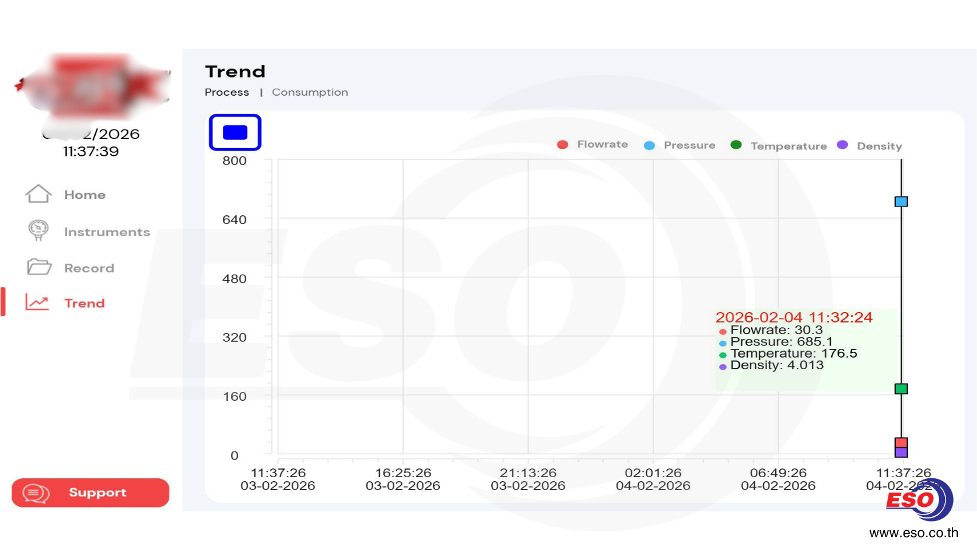The image size is (977, 560).
Task: Click the Home house icon
Action: point(38,194)
